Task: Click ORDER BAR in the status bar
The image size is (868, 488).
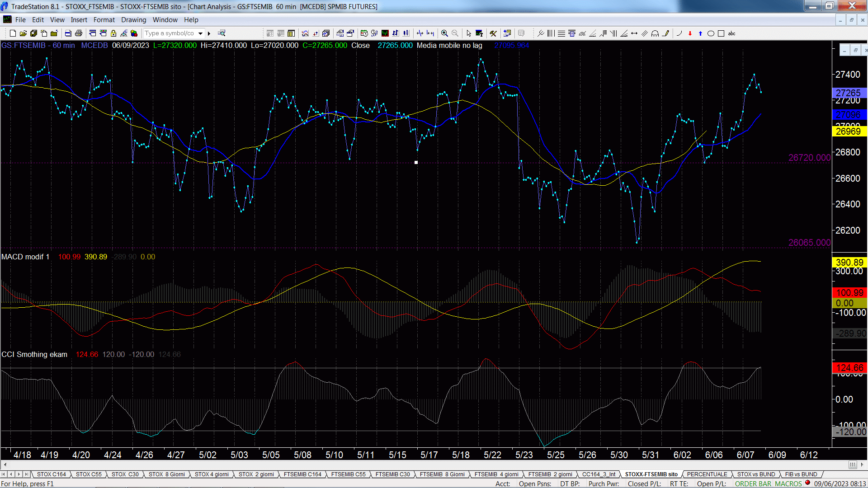Action: tap(753, 483)
